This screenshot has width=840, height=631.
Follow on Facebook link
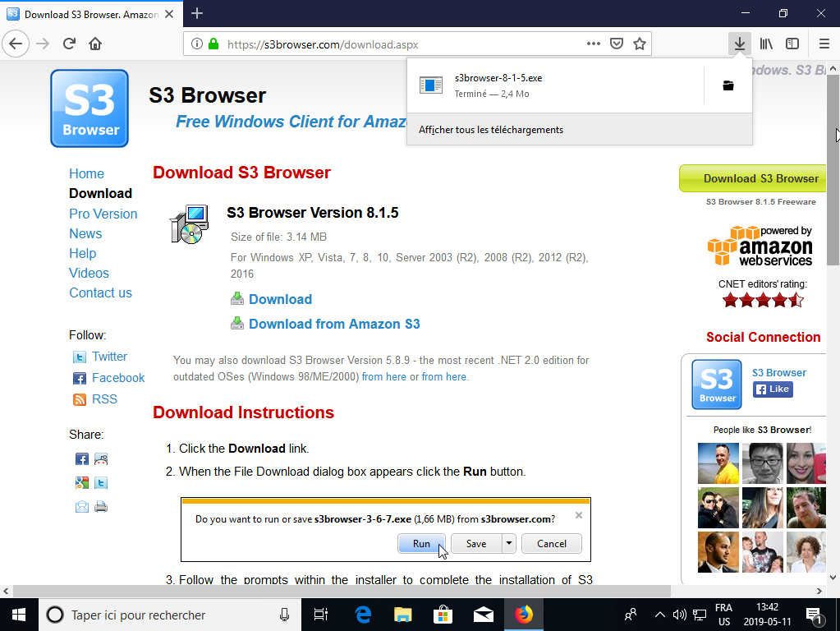point(118,378)
